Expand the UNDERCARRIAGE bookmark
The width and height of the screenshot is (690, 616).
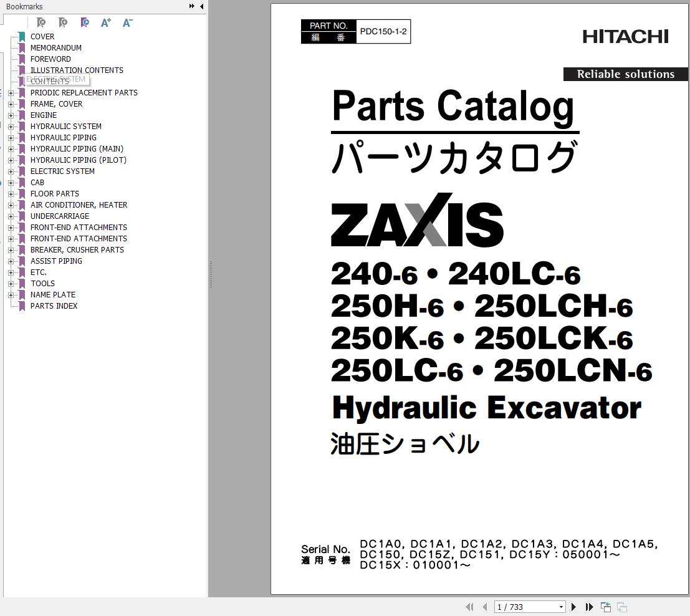(11, 216)
